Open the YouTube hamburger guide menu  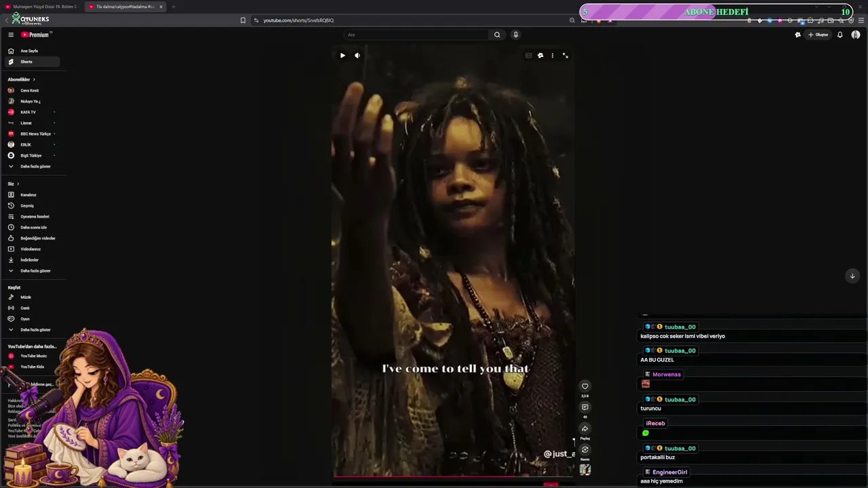(x=11, y=35)
